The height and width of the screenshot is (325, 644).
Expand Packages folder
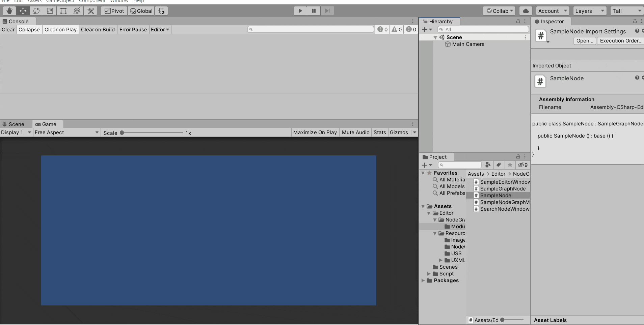pyautogui.click(x=423, y=280)
